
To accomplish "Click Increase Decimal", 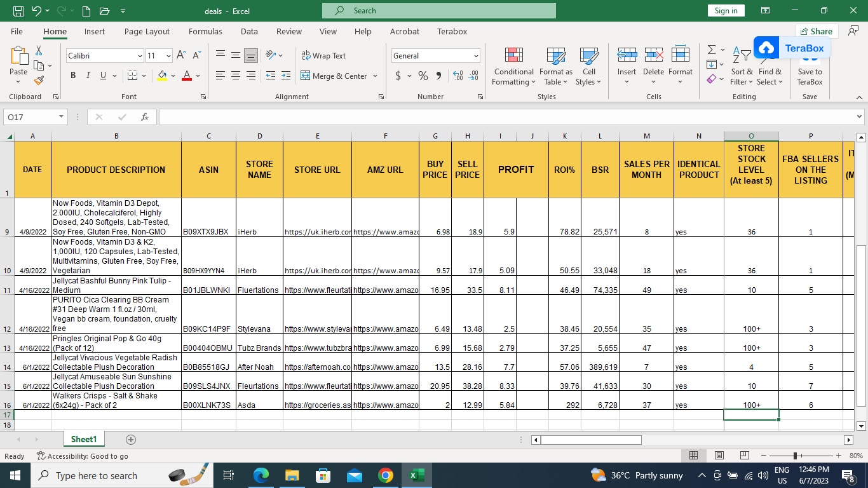I will 458,76.
